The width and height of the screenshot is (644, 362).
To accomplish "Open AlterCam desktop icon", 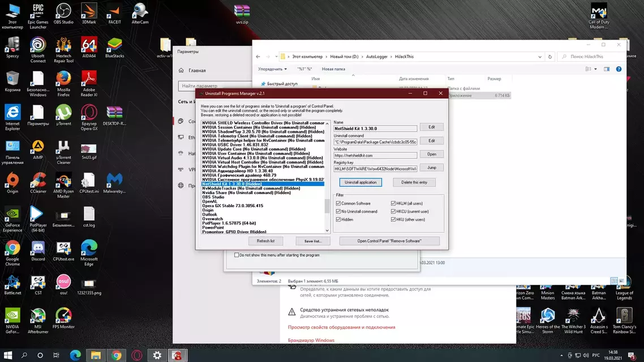I will point(140,14).
